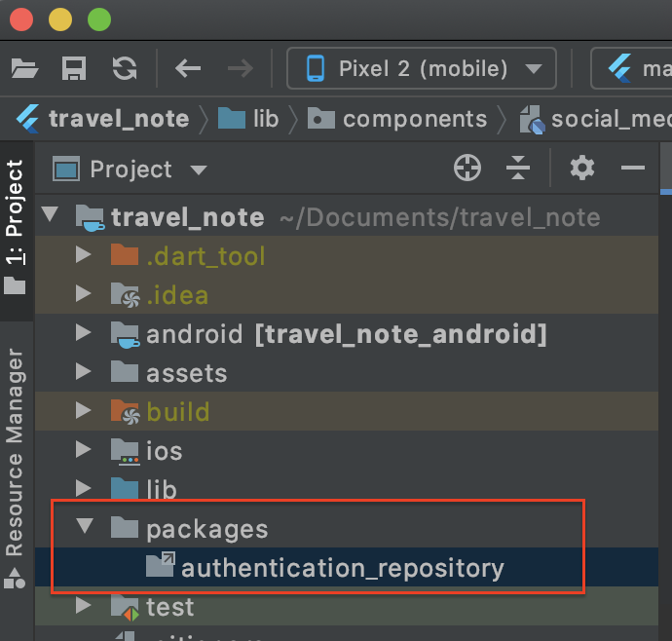Open Project panel settings gear

pos(582,168)
